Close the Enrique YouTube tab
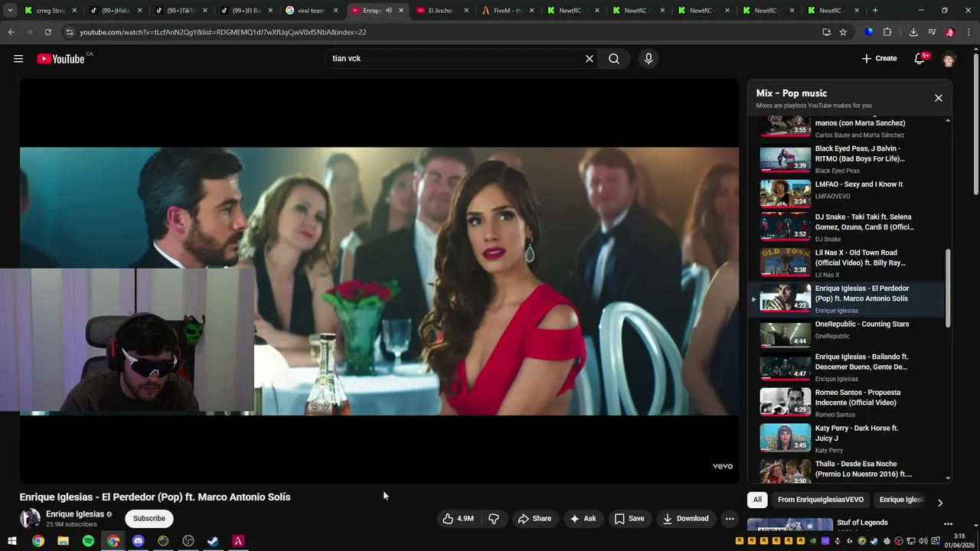 point(401,11)
